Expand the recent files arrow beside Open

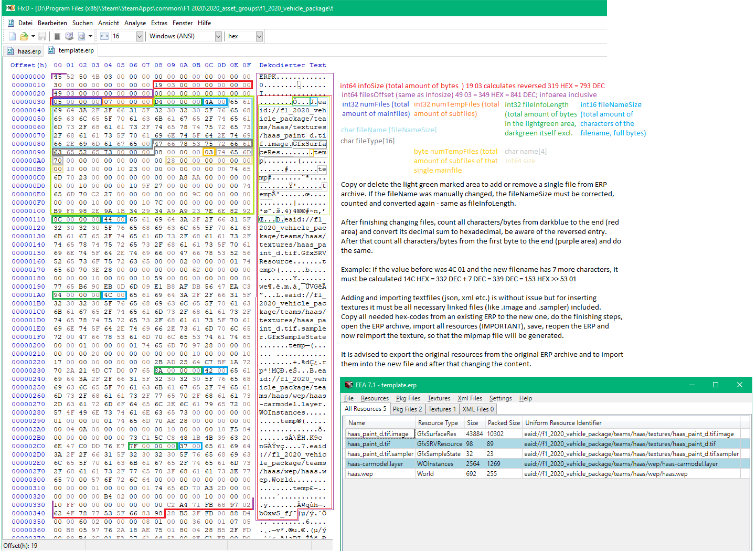pyautogui.click(x=33, y=36)
